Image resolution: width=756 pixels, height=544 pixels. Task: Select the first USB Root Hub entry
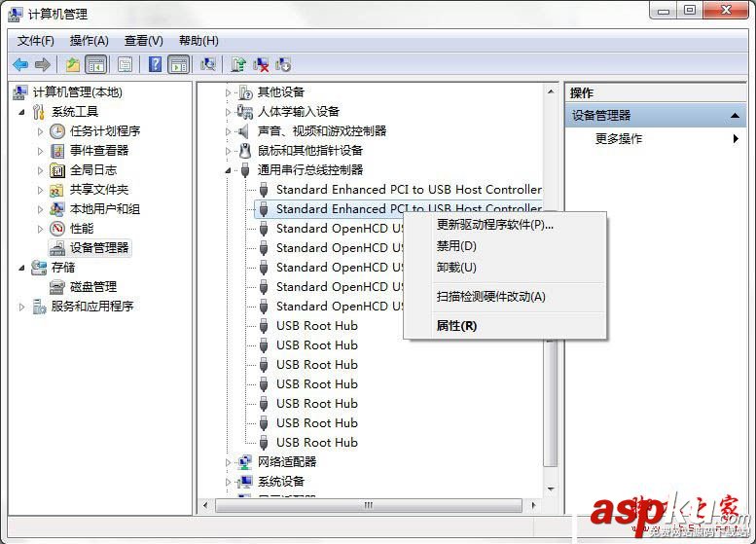[317, 326]
